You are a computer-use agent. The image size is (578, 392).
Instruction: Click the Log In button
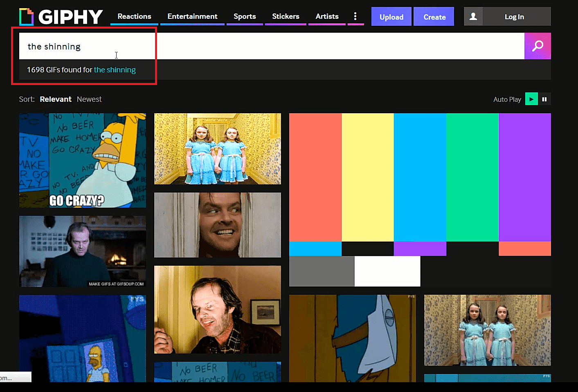point(514,17)
